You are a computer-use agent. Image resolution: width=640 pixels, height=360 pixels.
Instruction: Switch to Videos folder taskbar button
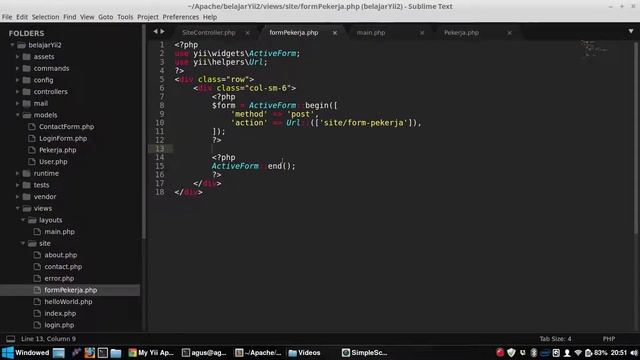point(304,353)
